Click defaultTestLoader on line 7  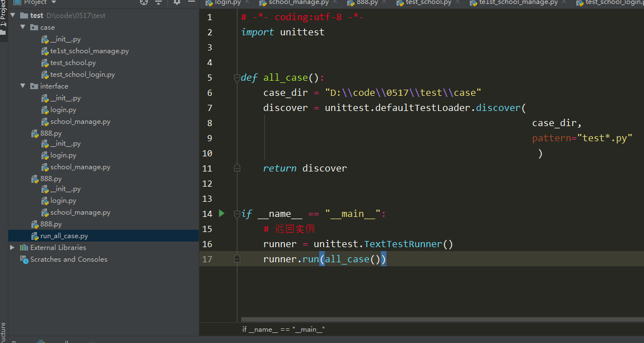[423, 108]
